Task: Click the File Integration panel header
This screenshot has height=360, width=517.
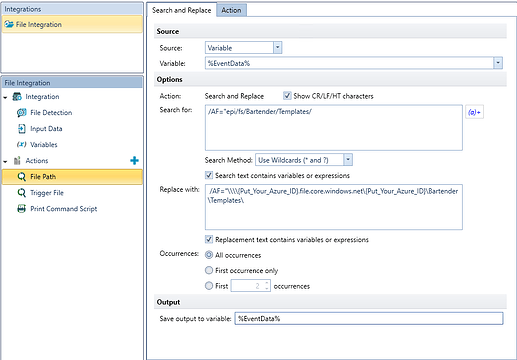Action: tap(72, 83)
